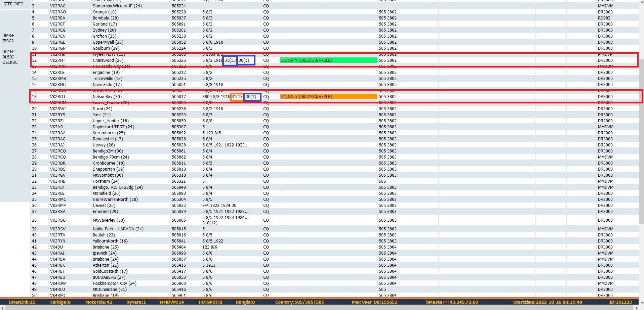Click the vertical scrollbar thumb
644x310 pixels.
[641, 141]
